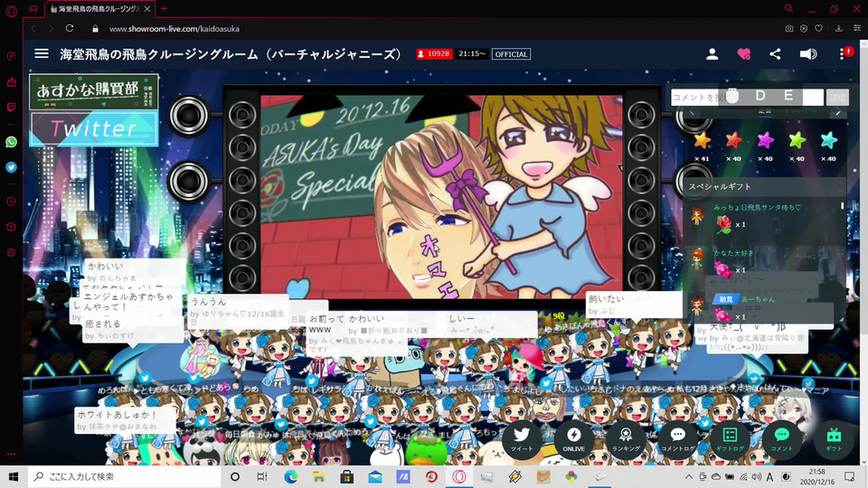Click the コメント comment input field
868x488 pixels.
click(747, 98)
